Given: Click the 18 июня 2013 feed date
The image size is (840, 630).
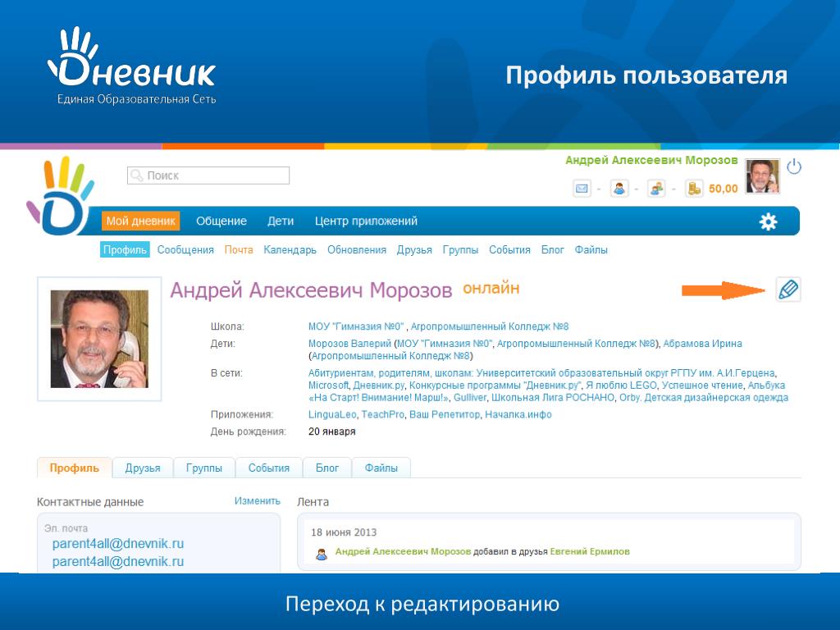Looking at the screenshot, I should point(344,532).
